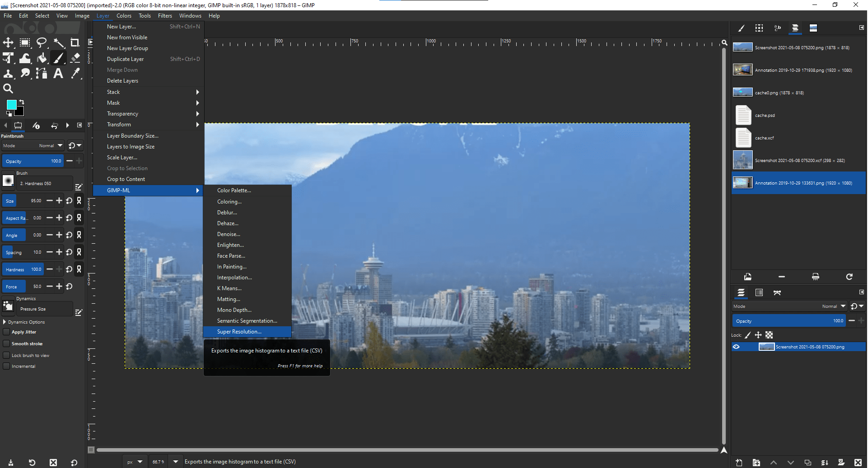
Task: Select the Move tool
Action: click(x=8, y=43)
